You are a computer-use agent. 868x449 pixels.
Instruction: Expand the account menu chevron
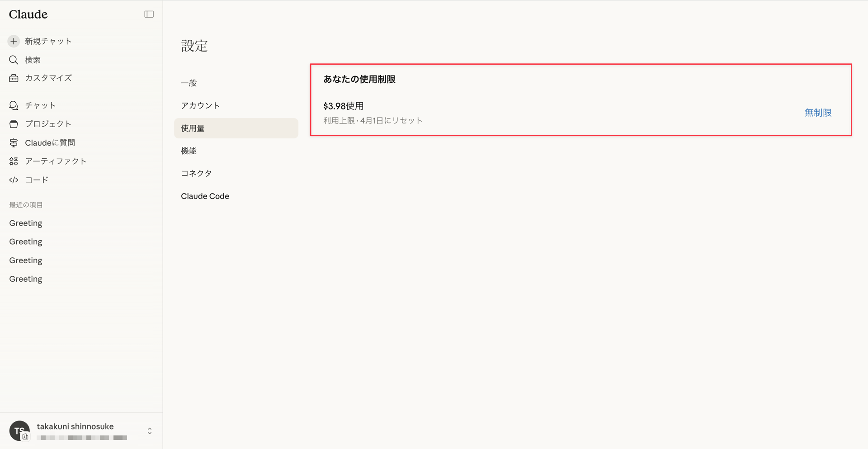[150, 431]
